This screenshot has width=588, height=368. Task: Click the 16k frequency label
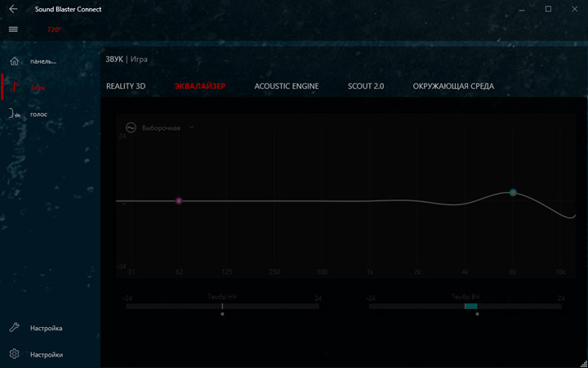tap(560, 272)
